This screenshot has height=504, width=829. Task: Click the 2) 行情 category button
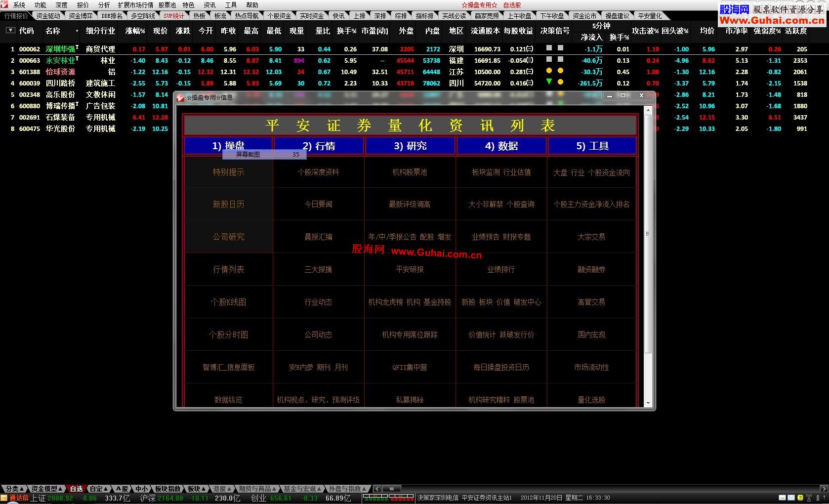319,146
